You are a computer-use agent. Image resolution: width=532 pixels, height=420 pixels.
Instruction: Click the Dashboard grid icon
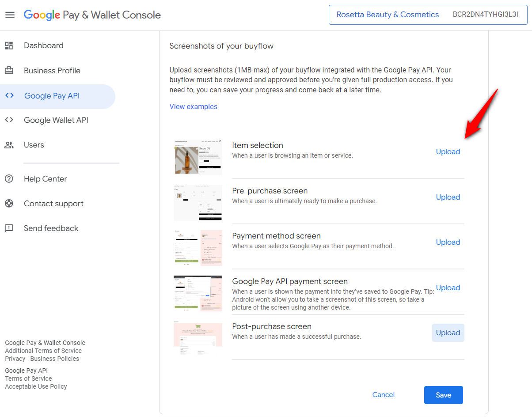(9, 45)
